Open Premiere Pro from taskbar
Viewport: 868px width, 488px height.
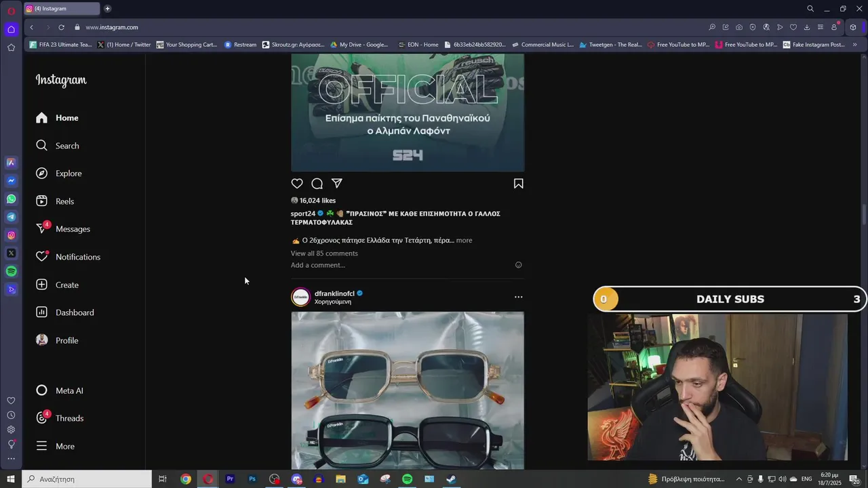coord(230,479)
